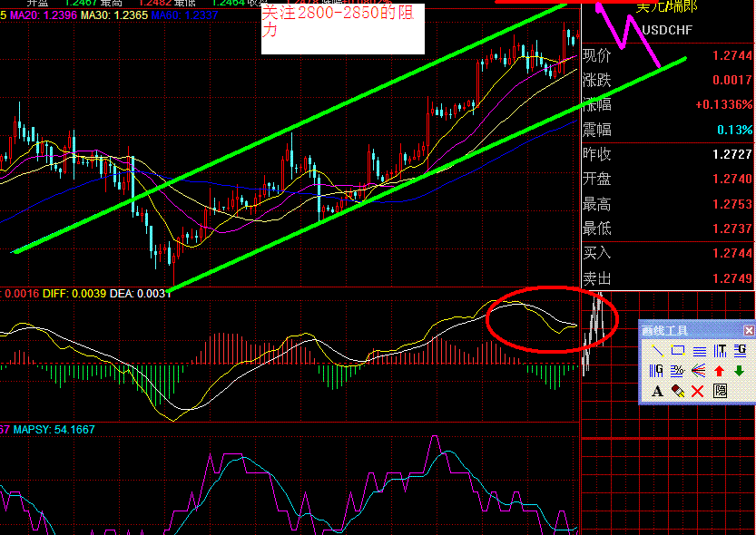This screenshot has height=535, width=756.
Task: Click the DEA: 0.0031 MACD label
Action: [141, 293]
